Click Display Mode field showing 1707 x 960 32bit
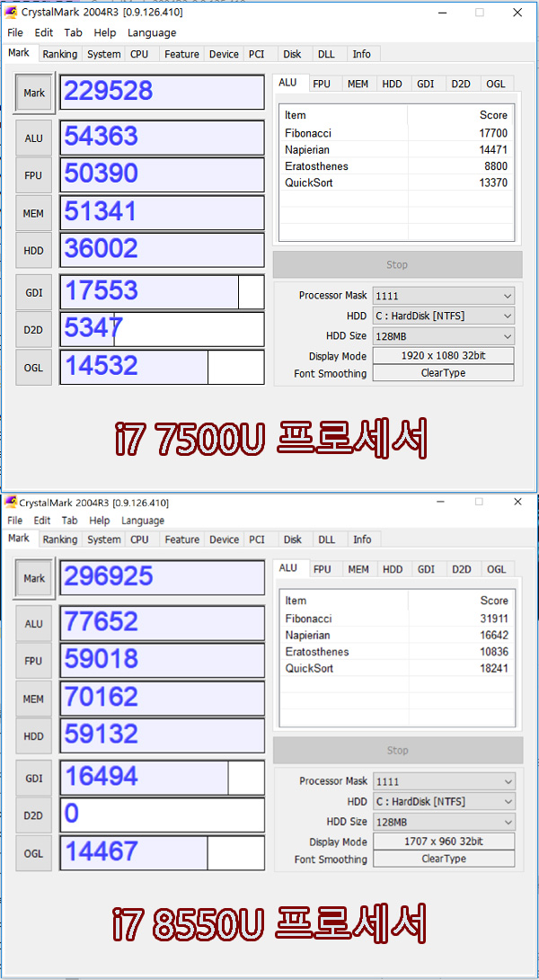 [x=444, y=842]
